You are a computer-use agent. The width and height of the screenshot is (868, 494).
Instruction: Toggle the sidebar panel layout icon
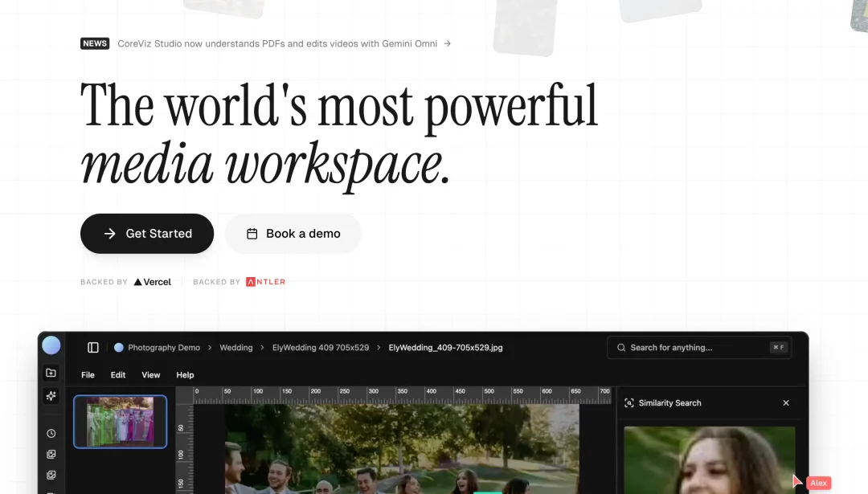pos(93,347)
